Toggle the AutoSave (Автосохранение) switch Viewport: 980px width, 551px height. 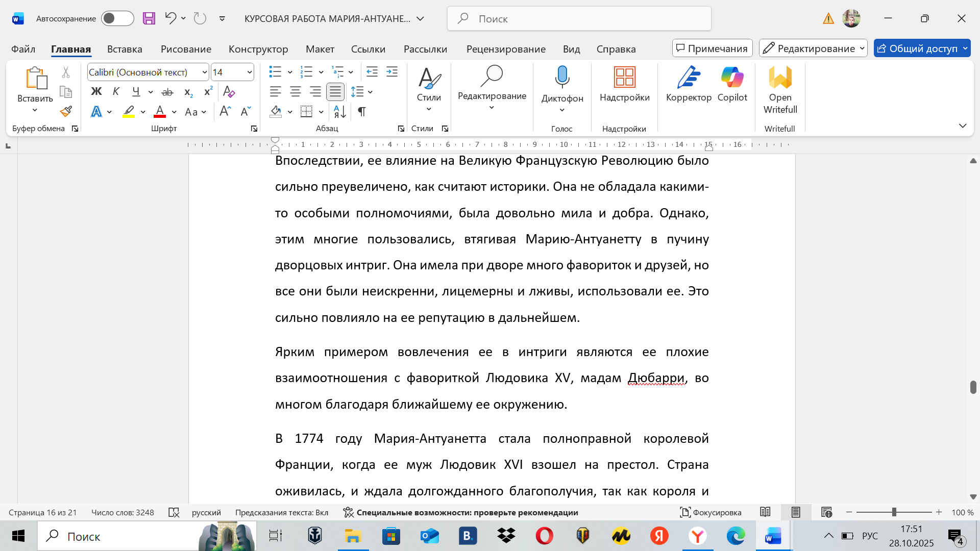(x=117, y=18)
